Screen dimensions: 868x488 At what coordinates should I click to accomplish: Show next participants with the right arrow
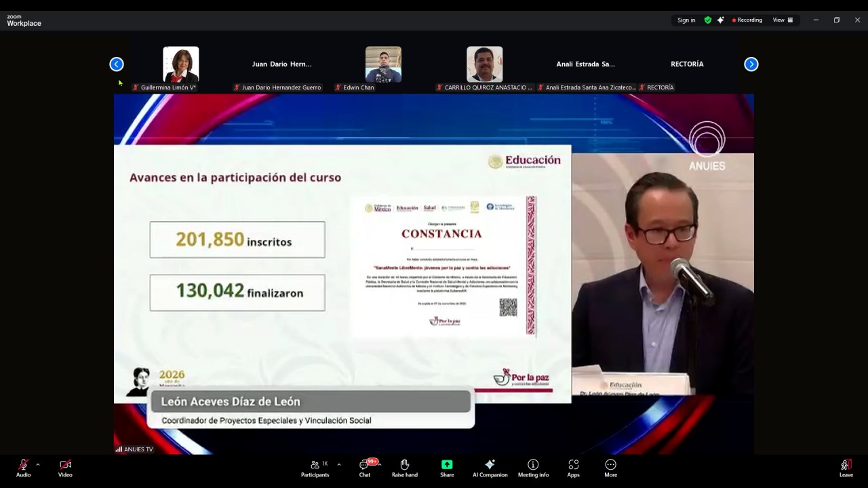[x=751, y=64]
